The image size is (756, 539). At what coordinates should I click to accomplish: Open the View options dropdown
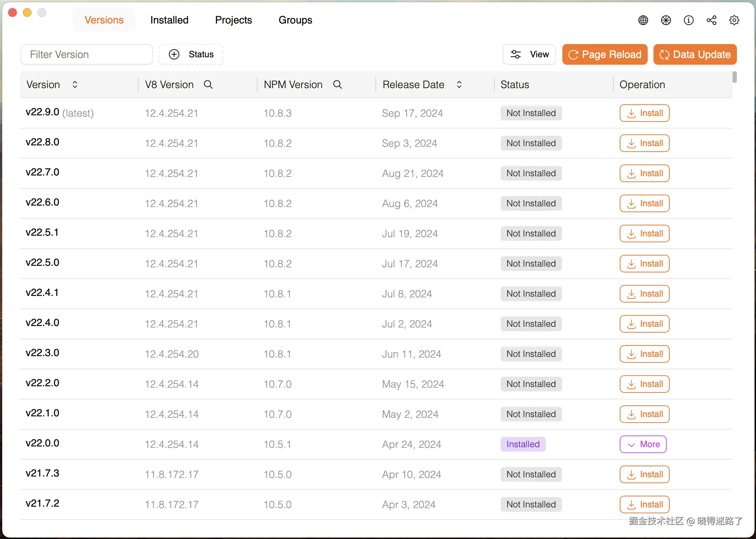(529, 54)
